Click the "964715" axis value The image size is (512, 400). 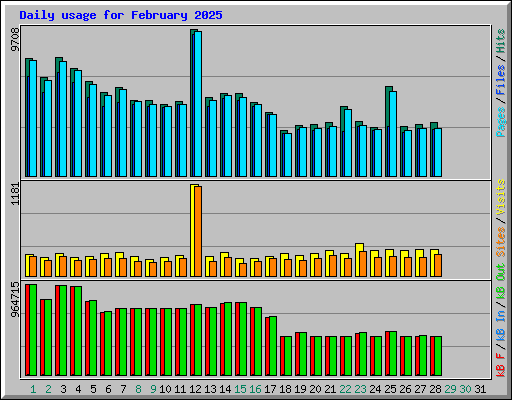(x=15, y=299)
